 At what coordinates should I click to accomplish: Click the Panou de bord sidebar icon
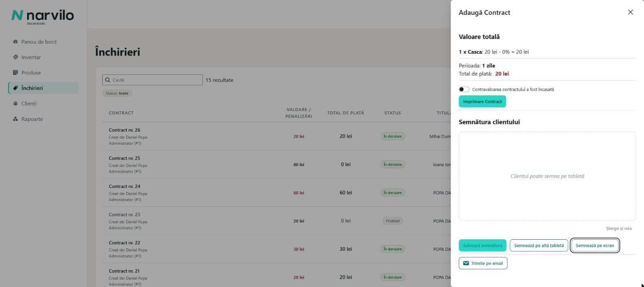[x=15, y=42]
